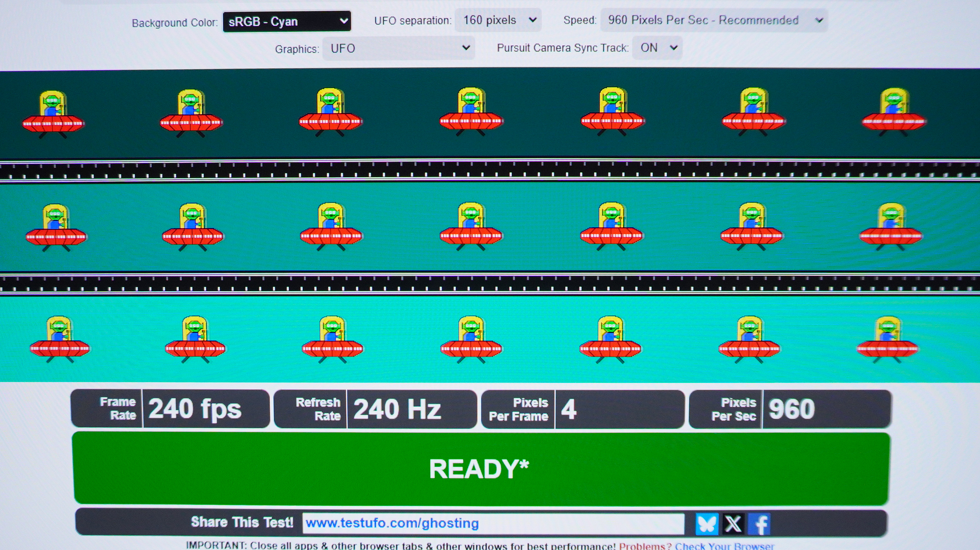This screenshot has width=980, height=550.
Task: Click the Bluesky butterfly share icon
Action: pyautogui.click(x=706, y=523)
